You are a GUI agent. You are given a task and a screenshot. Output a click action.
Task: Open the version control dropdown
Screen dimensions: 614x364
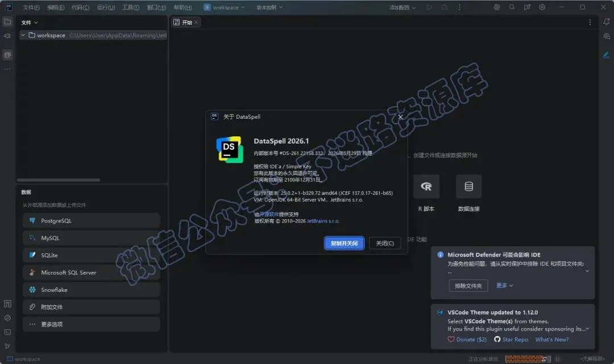point(269,7)
